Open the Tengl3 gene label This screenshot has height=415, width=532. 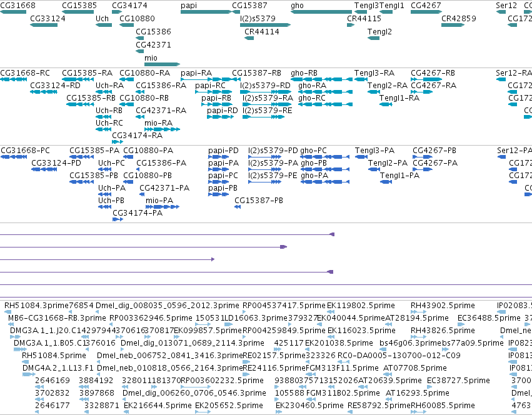[367, 6]
